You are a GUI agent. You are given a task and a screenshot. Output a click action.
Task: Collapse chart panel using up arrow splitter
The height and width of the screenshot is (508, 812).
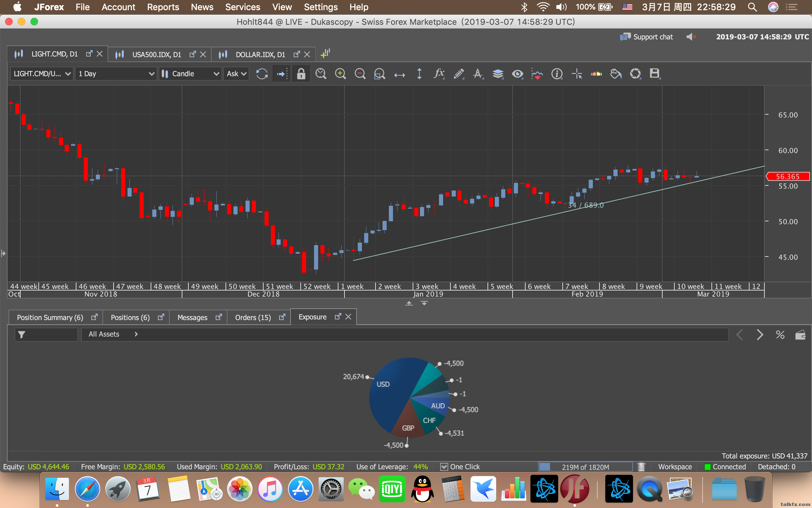pos(409,303)
